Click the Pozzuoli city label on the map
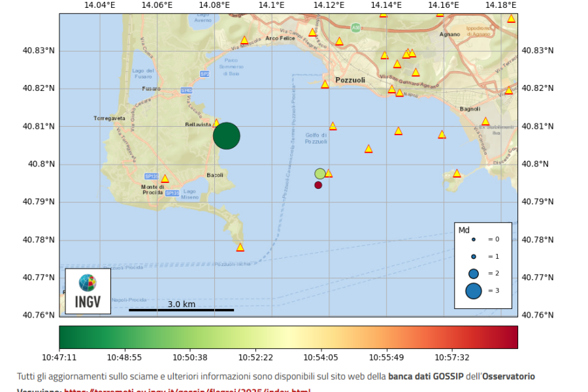This screenshot has height=392, width=588. [350, 80]
